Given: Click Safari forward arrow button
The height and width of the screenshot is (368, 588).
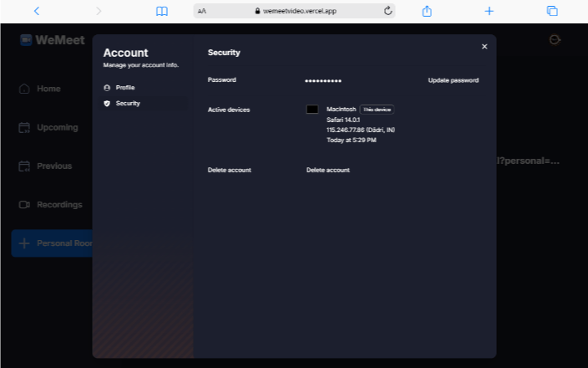Looking at the screenshot, I should point(99,11).
